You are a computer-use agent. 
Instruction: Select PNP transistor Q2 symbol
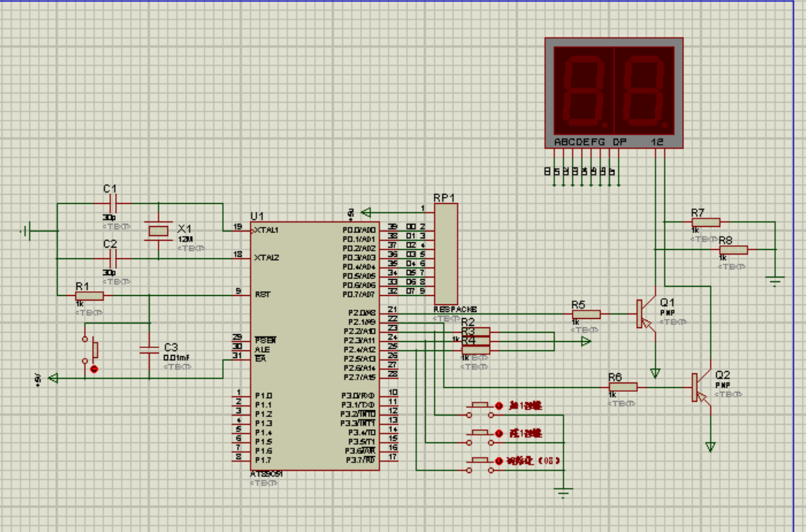click(x=701, y=387)
